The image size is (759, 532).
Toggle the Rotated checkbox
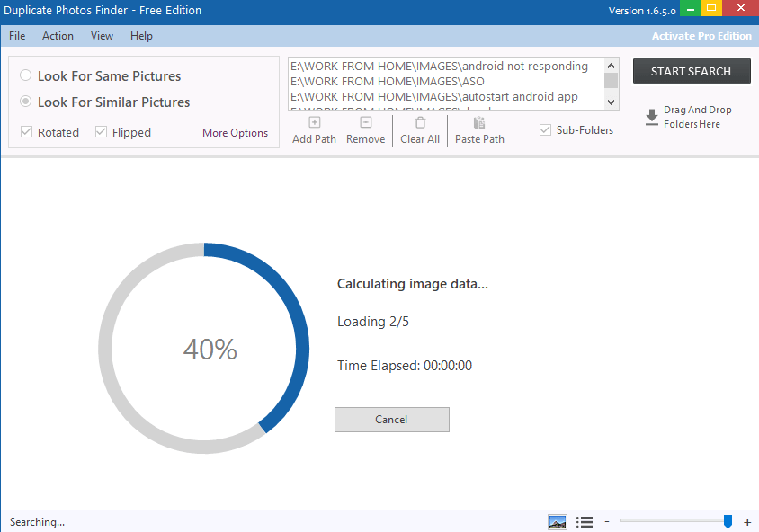coord(27,131)
